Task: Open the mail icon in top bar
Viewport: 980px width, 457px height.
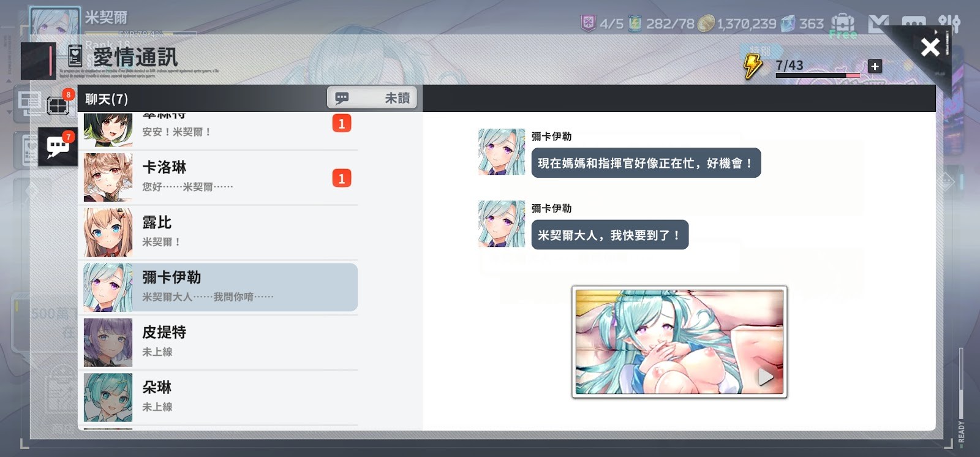Action: click(878, 25)
